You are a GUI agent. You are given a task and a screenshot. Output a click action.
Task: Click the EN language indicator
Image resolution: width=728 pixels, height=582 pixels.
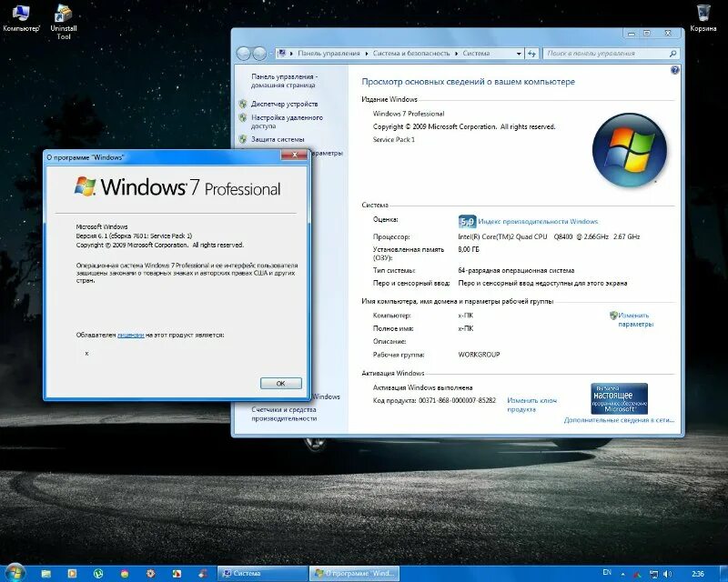tap(607, 572)
